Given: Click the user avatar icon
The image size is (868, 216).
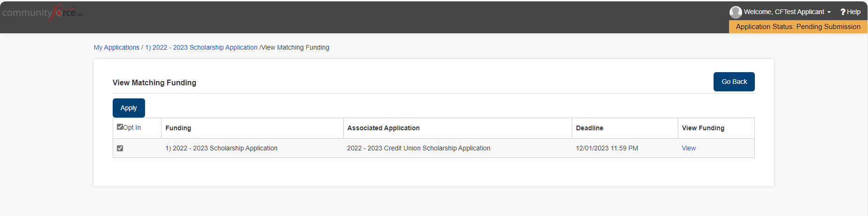Looking at the screenshot, I should (x=736, y=12).
